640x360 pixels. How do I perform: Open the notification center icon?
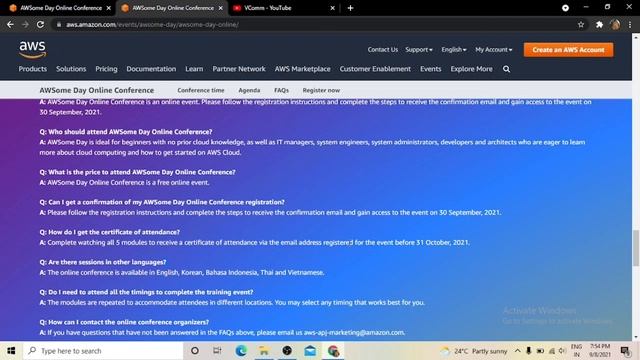(625, 351)
